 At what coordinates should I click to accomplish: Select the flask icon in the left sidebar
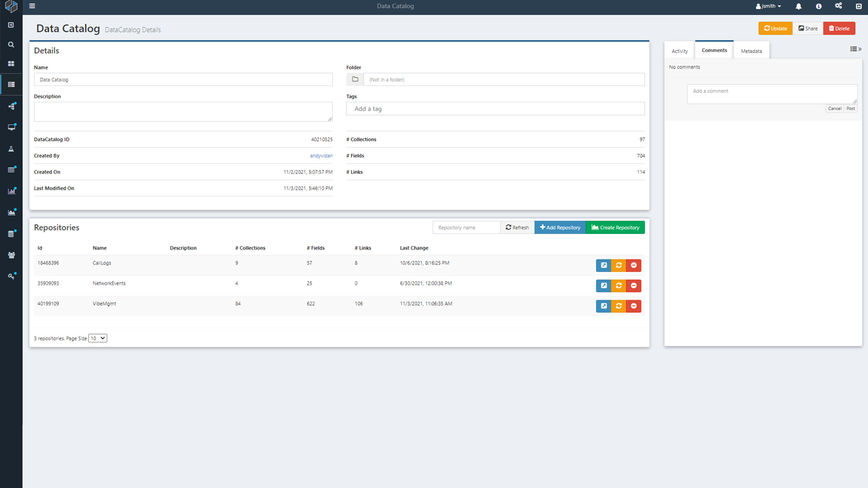(10, 148)
